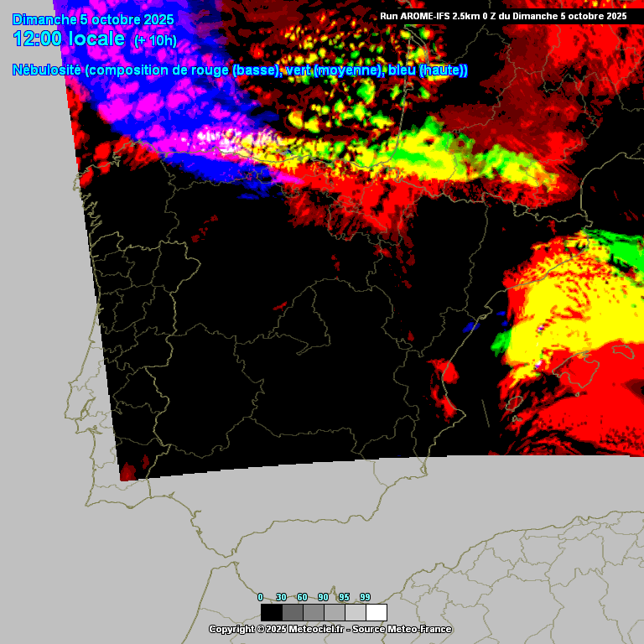
Task: Click the small blue patch near Spain's east coast
Action: [x=470, y=325]
